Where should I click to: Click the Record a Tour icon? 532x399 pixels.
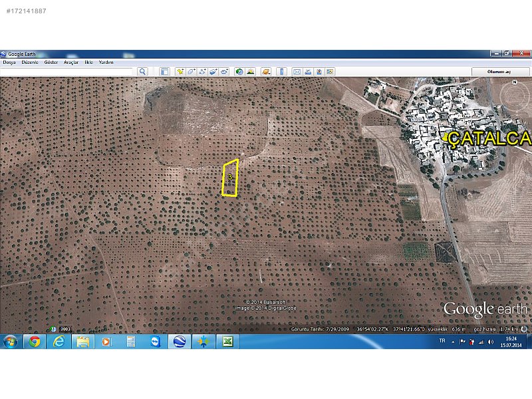tap(224, 72)
